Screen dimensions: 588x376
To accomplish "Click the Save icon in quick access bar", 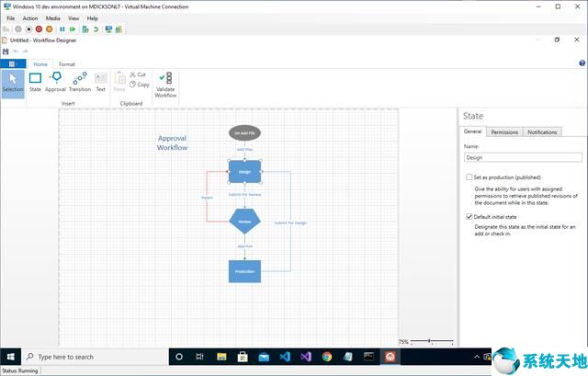I will [x=6, y=51].
